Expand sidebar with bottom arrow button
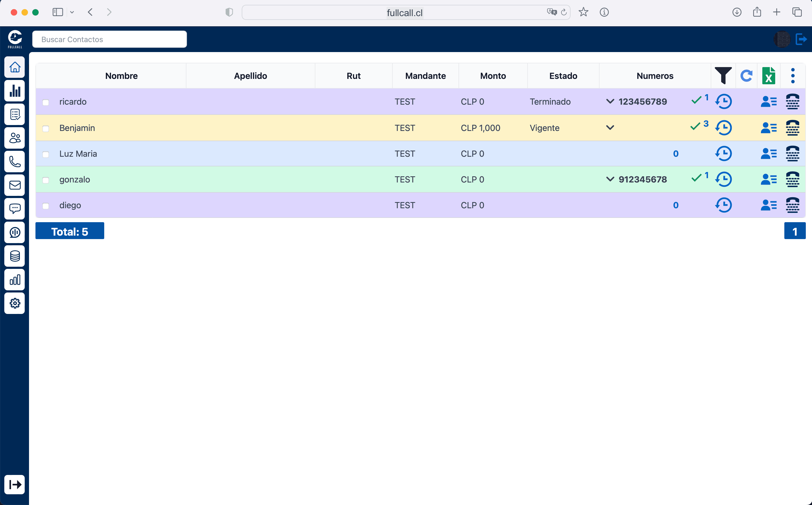The image size is (812, 505). coord(15,484)
